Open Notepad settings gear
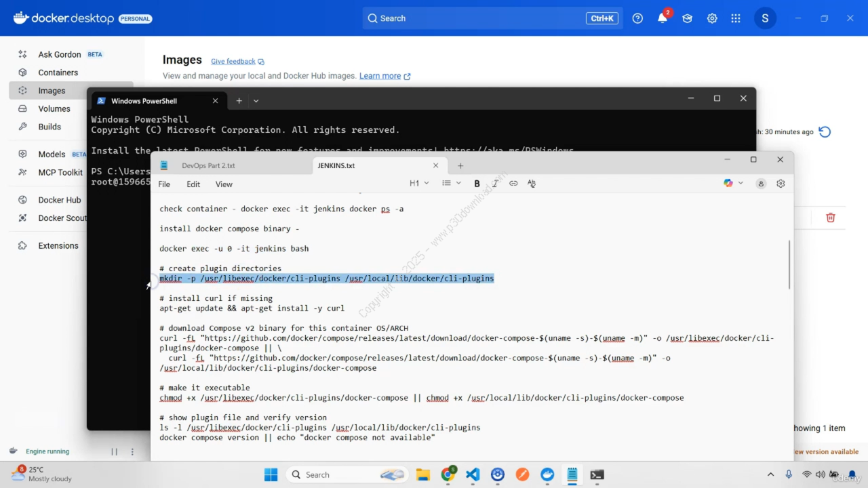The width and height of the screenshot is (868, 488). pos(781,184)
